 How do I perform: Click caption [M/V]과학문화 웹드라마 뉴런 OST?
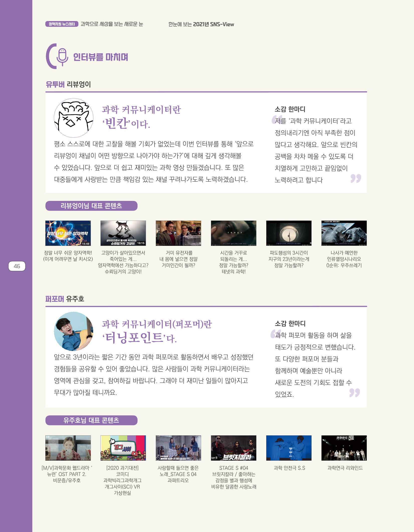pyautogui.click(x=67, y=474)
